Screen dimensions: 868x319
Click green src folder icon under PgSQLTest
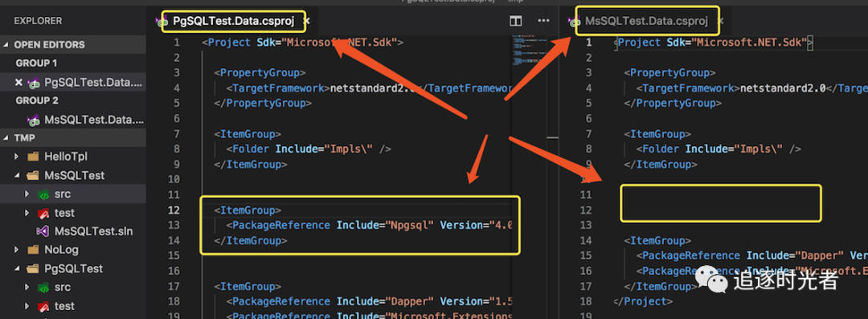coord(43,288)
